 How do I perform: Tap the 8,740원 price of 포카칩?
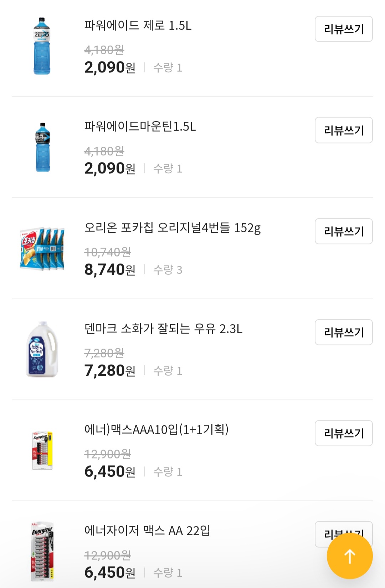(x=110, y=270)
